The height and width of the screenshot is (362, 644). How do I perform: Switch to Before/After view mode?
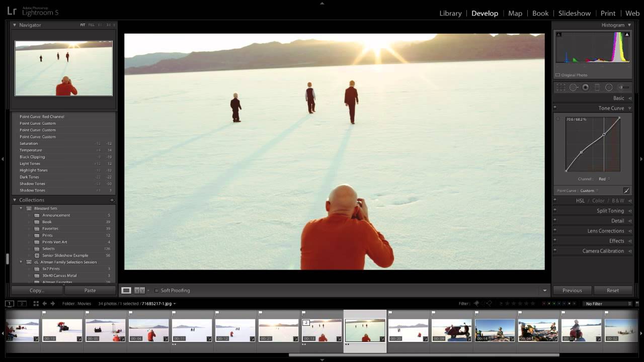click(x=139, y=290)
